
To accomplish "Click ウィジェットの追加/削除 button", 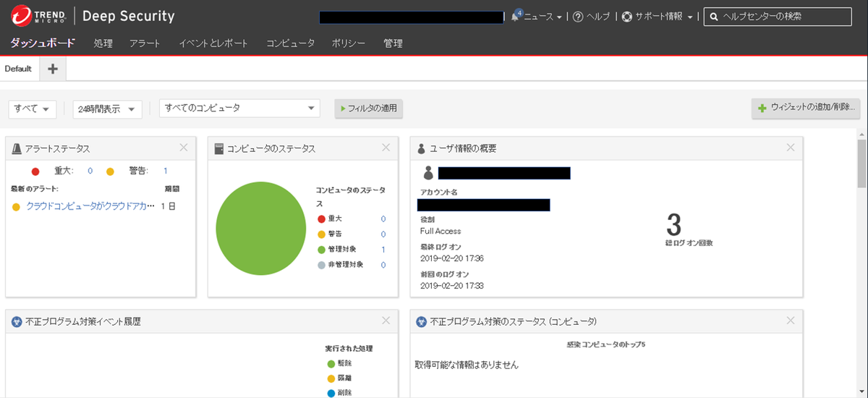I will tap(806, 109).
